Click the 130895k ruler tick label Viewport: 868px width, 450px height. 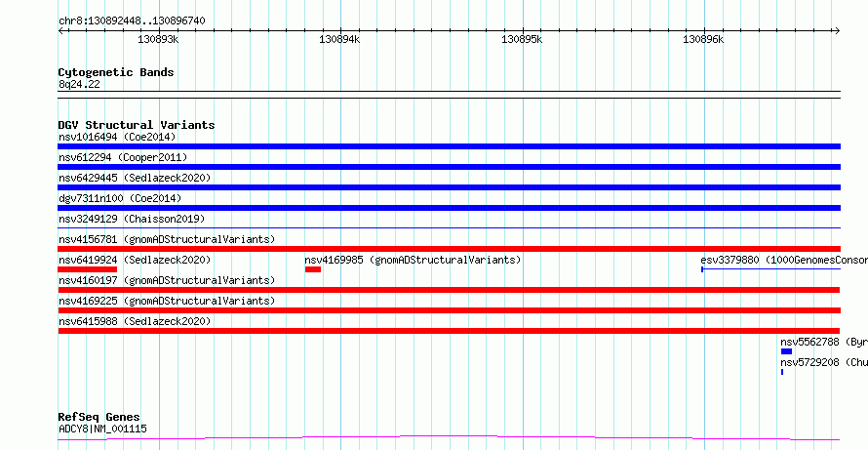522,39
